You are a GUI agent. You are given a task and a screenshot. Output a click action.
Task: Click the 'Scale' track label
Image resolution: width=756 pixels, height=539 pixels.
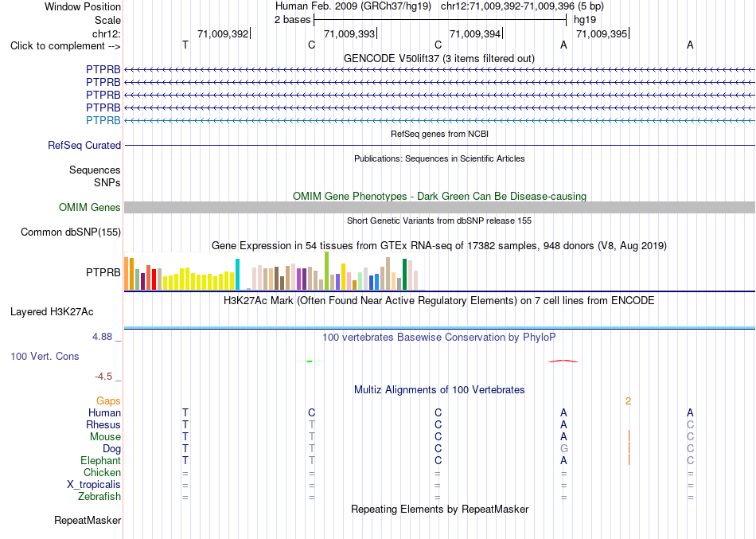pyautogui.click(x=107, y=20)
